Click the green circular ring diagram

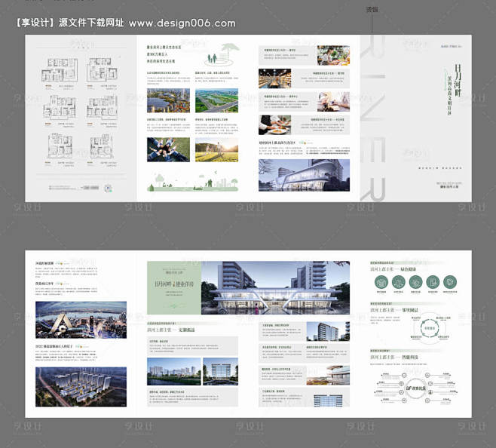point(429,328)
